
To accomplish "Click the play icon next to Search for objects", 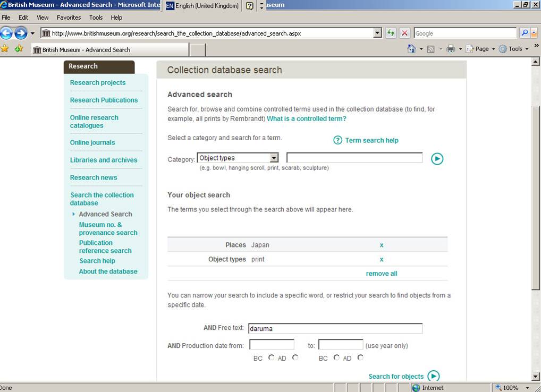I will tap(433, 376).
